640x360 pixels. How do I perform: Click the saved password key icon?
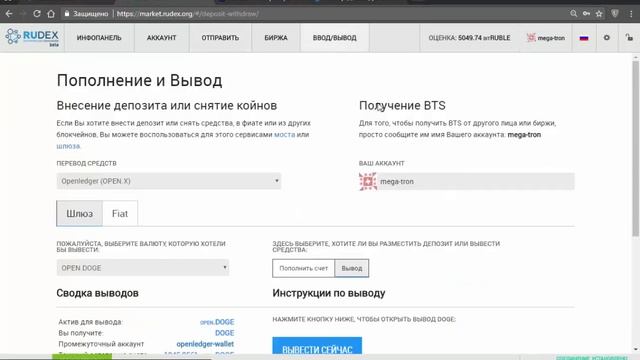[x=586, y=13]
